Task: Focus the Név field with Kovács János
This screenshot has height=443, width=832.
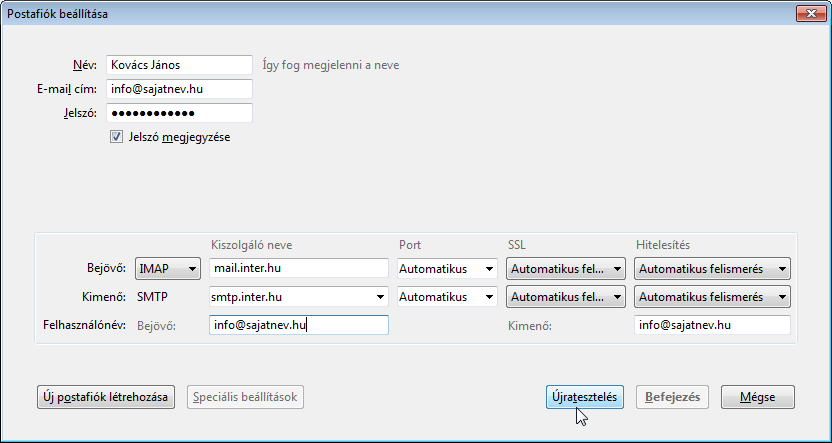Action: [179, 65]
